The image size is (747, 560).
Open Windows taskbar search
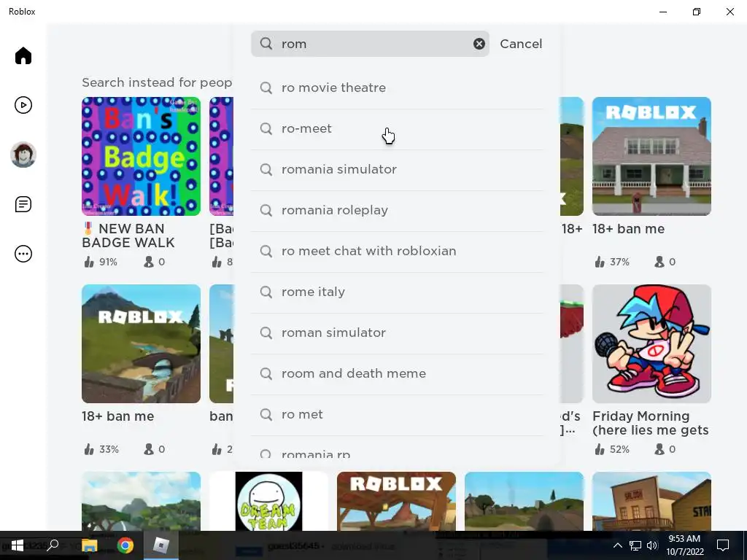(53, 545)
